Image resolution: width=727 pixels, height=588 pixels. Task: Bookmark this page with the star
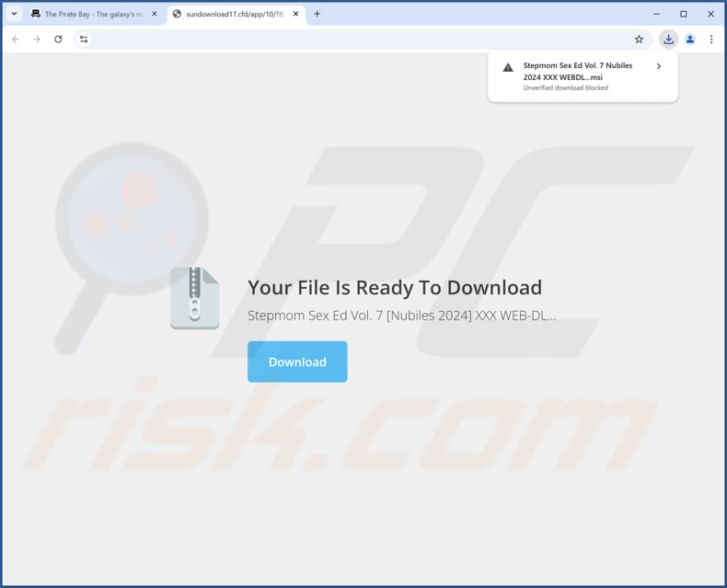tap(639, 40)
